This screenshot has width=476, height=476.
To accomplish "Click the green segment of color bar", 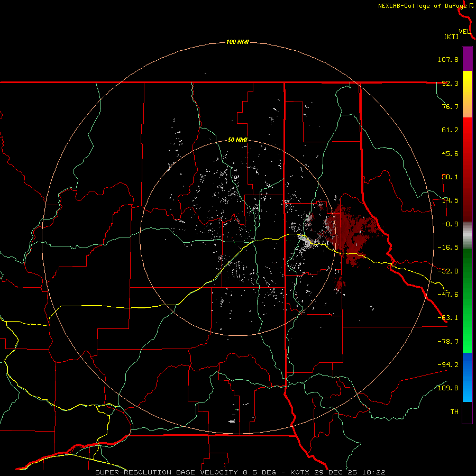I will (x=467, y=300).
